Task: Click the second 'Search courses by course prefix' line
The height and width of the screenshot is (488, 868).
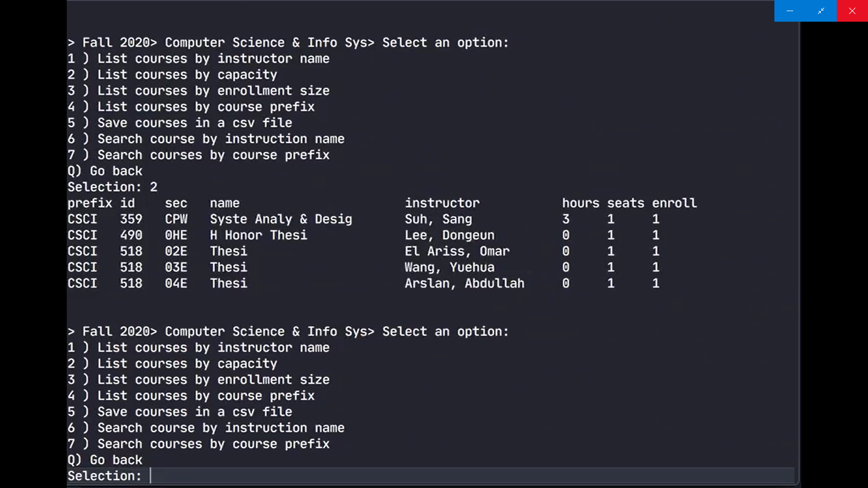Action: click(x=199, y=444)
